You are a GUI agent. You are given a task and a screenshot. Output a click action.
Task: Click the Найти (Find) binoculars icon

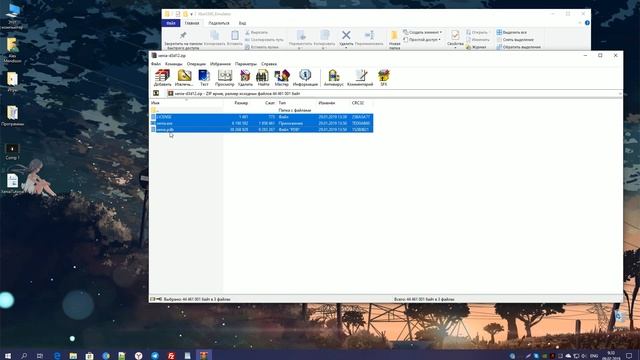pyautogui.click(x=263, y=77)
